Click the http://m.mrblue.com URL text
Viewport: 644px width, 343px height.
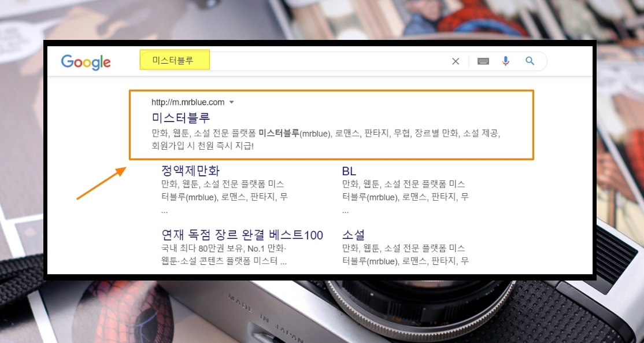[188, 102]
